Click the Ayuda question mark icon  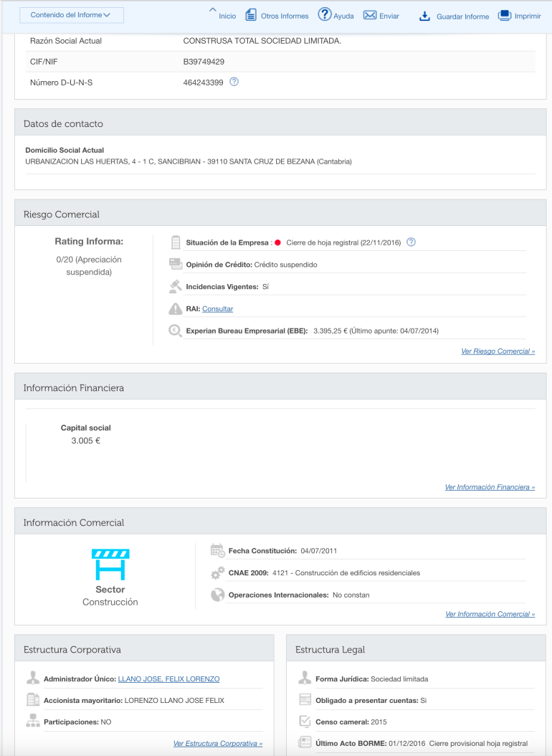[324, 14]
